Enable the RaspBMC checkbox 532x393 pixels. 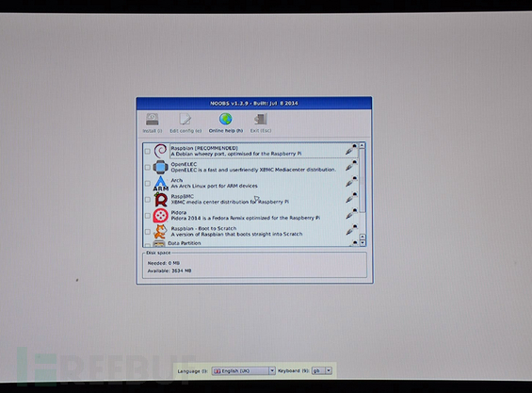click(147, 200)
